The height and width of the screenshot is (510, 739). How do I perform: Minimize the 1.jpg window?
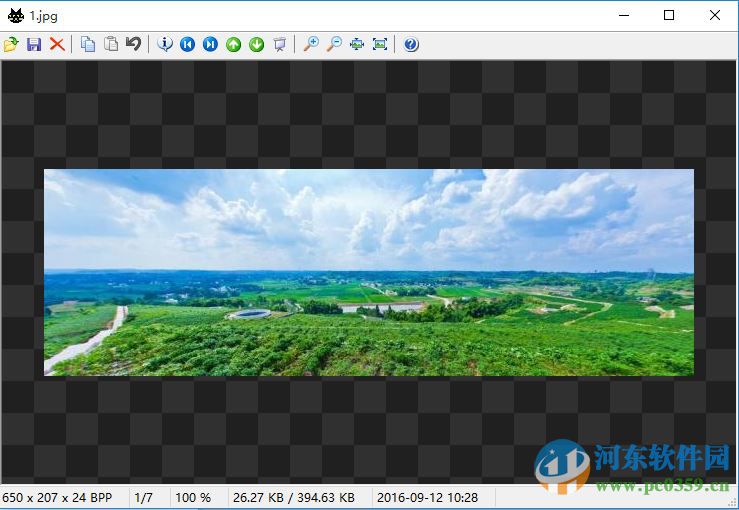(624, 15)
